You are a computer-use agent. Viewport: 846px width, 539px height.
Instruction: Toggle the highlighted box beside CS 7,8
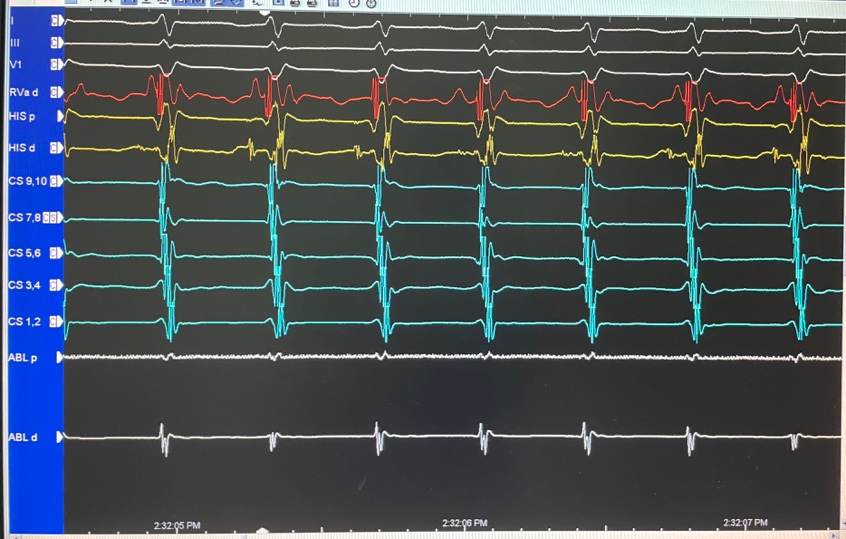pos(53,217)
